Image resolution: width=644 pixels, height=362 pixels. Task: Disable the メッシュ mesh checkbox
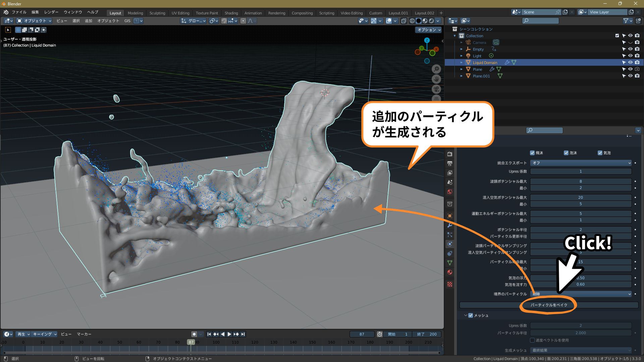(x=471, y=315)
